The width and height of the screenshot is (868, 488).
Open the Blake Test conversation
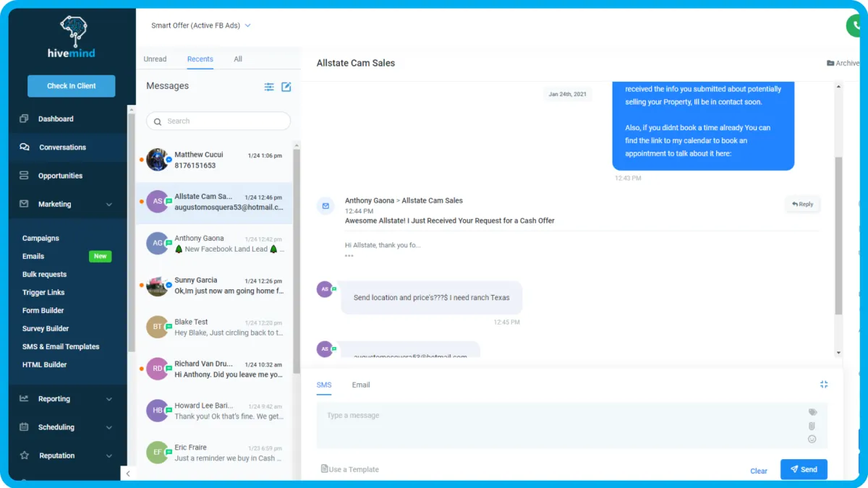coord(214,328)
